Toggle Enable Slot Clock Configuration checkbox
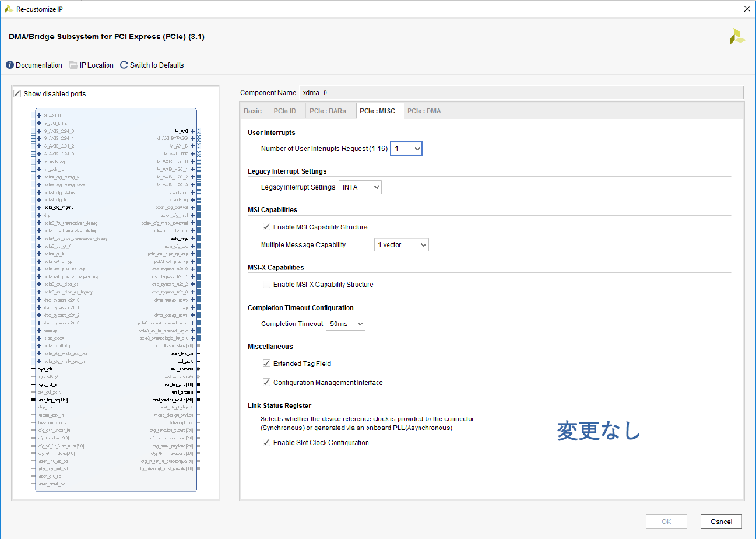The image size is (756, 539). tap(266, 443)
